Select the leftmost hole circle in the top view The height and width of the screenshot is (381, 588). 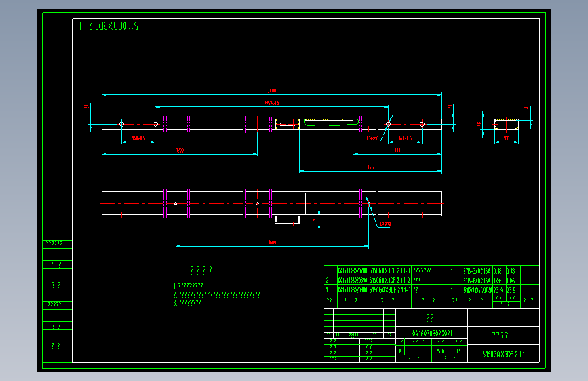tap(121, 124)
